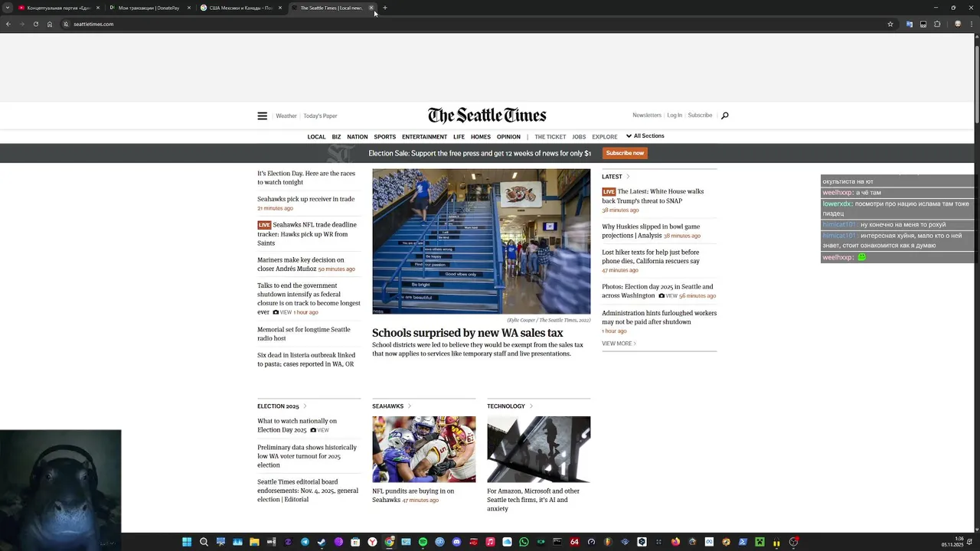Viewport: 980px width, 551px height.
Task: Open Lost hiker texts for help story
Action: (x=651, y=256)
